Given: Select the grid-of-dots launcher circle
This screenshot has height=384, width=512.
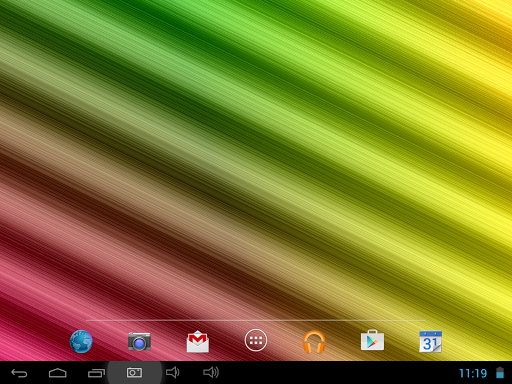Looking at the screenshot, I should pyautogui.click(x=256, y=340).
